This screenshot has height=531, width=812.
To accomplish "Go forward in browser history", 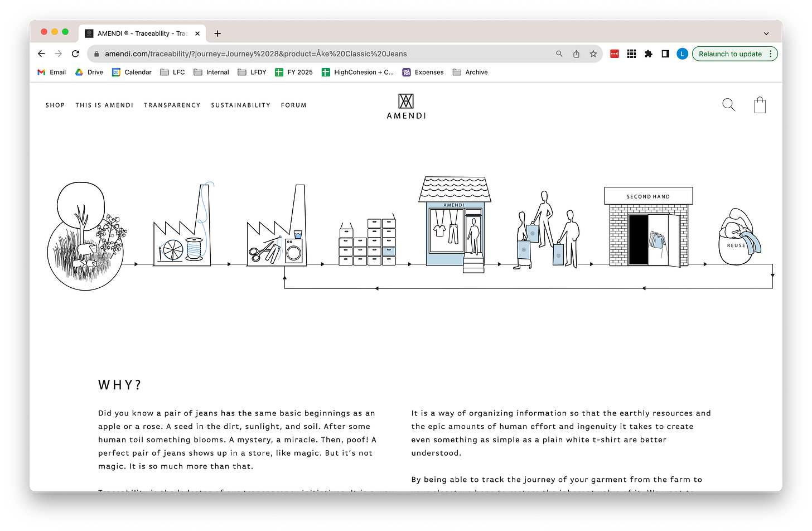I will coord(59,54).
